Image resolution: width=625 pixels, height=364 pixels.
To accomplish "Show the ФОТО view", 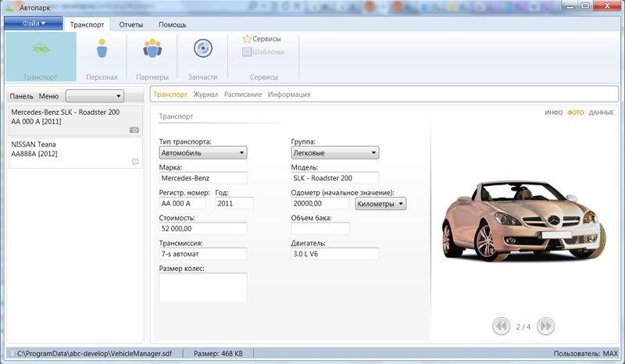I will pos(576,112).
